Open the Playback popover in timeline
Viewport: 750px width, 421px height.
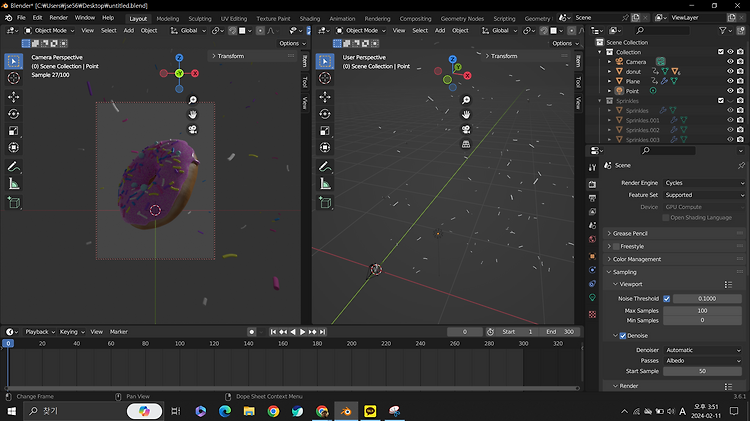click(40, 332)
